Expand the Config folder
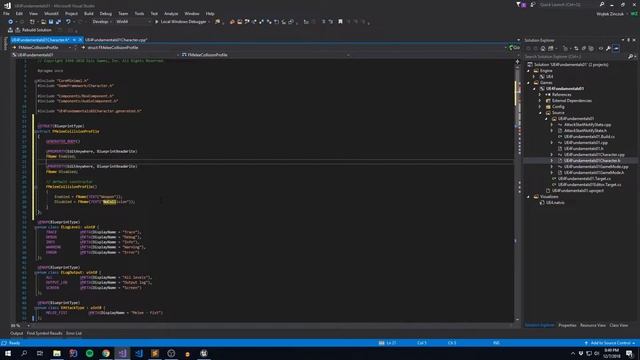Image resolution: width=640 pixels, height=360 pixels. click(540, 107)
